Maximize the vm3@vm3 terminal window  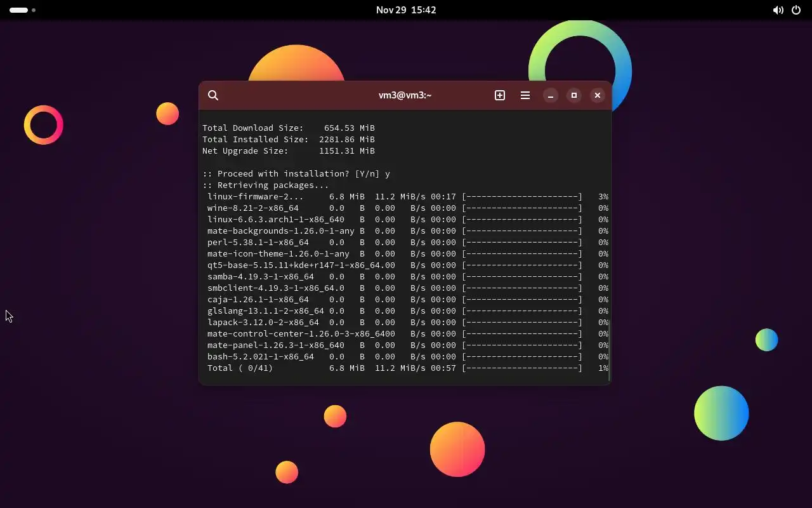tap(574, 95)
